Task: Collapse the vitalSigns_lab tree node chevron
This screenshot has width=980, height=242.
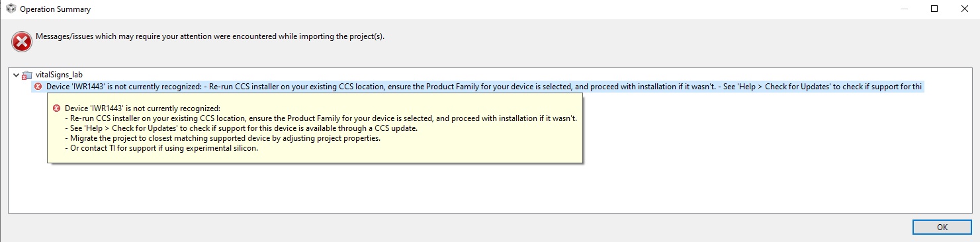Action: (16, 75)
